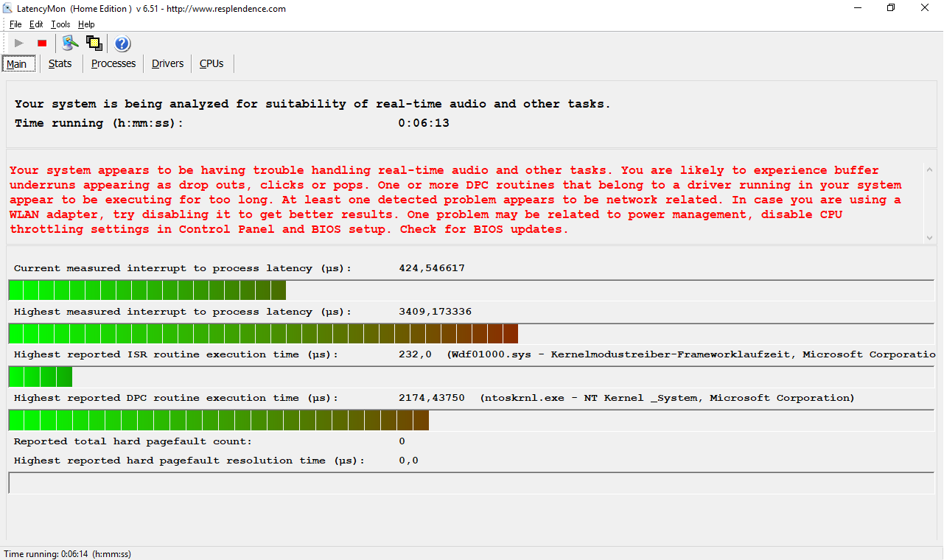Click the highest interrupt latency bar
Screen dimensions: 944x560
pos(471,334)
